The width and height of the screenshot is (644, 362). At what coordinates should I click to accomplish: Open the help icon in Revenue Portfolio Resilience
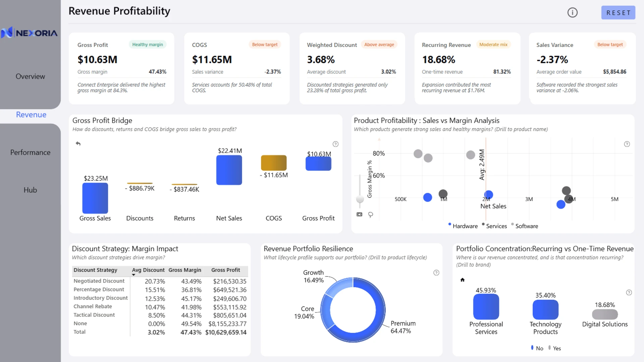[436, 273]
